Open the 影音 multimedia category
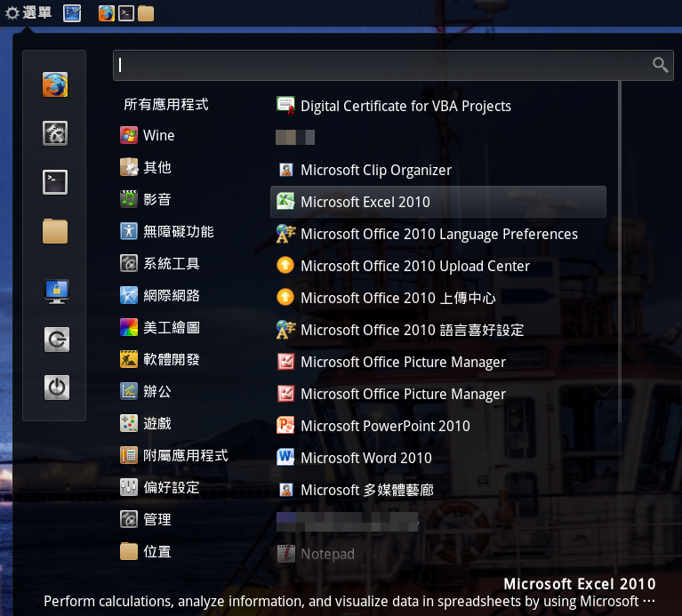682x616 pixels. [x=146, y=199]
